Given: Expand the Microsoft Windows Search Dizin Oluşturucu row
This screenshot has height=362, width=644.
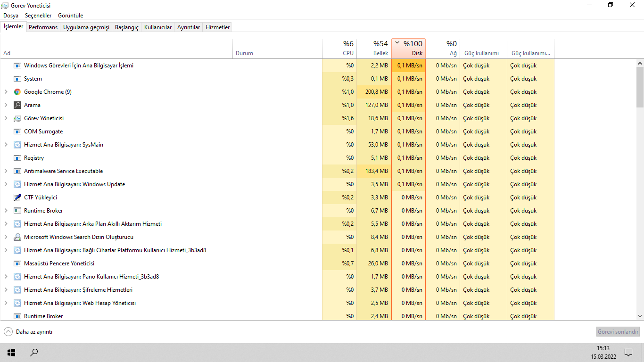Looking at the screenshot, I should 6,237.
